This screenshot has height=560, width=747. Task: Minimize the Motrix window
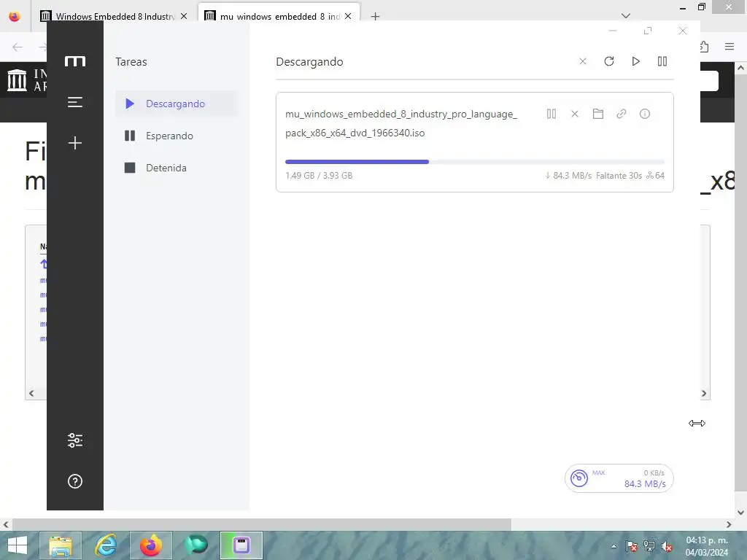click(x=613, y=31)
